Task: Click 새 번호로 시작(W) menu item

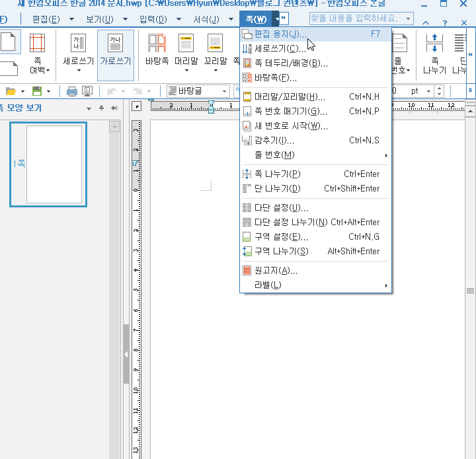Action: tap(315, 125)
